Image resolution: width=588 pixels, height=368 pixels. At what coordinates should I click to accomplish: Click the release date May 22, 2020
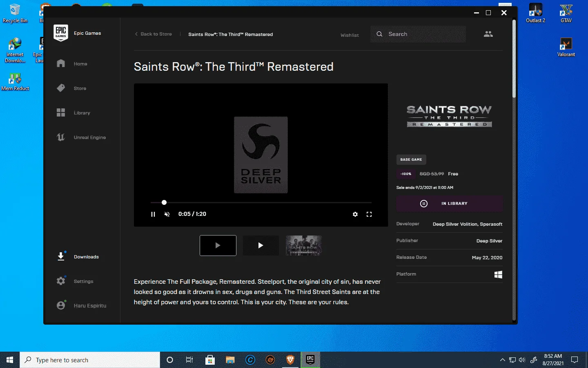click(x=487, y=258)
